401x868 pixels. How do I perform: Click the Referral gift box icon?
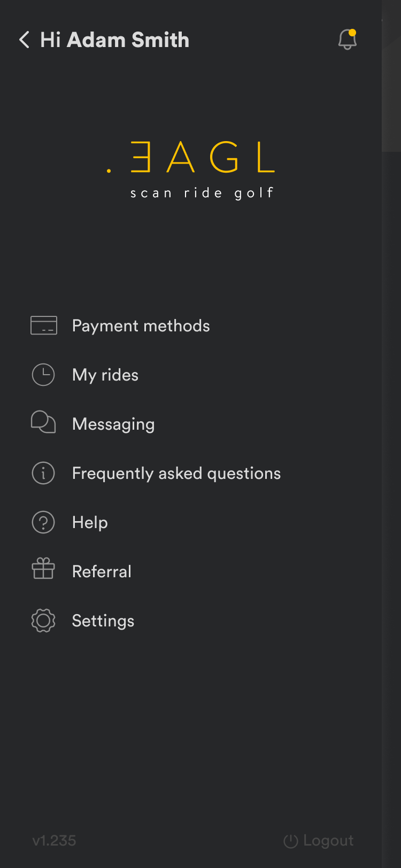pos(43,569)
